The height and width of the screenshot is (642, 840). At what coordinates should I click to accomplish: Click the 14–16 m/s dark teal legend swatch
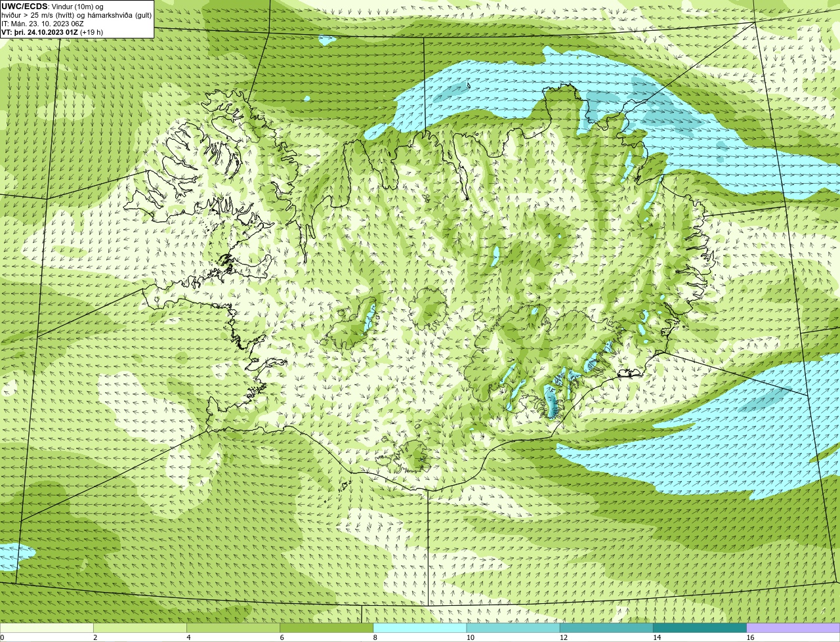(x=700, y=628)
